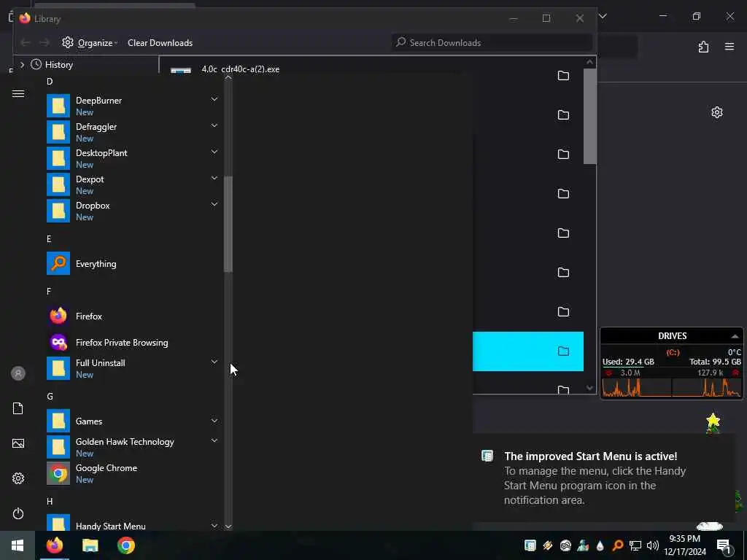Expand the Dropbox folder chevron
The width and height of the screenshot is (747, 560).
(214, 204)
